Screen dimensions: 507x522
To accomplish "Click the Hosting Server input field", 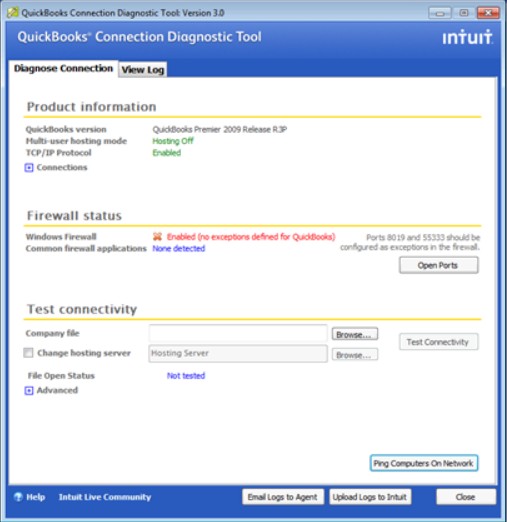I will pos(238,353).
